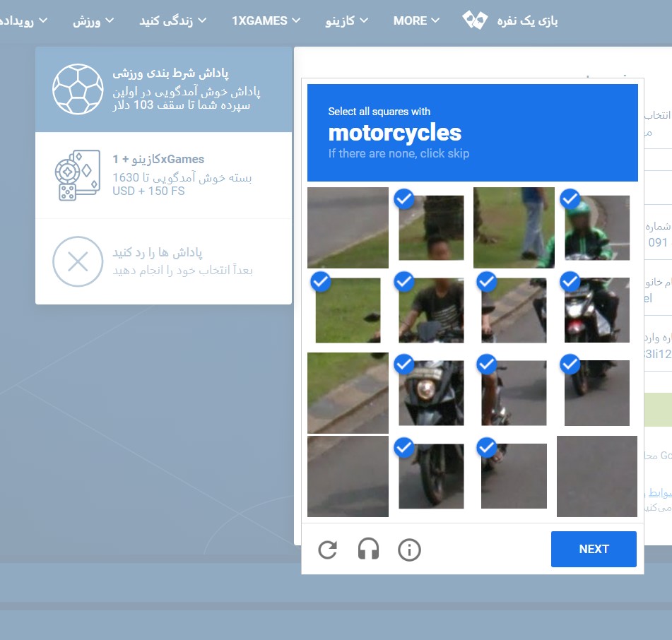Screen dimensions: 672x640
Task: Reload the captcha challenge icon
Action: [327, 550]
